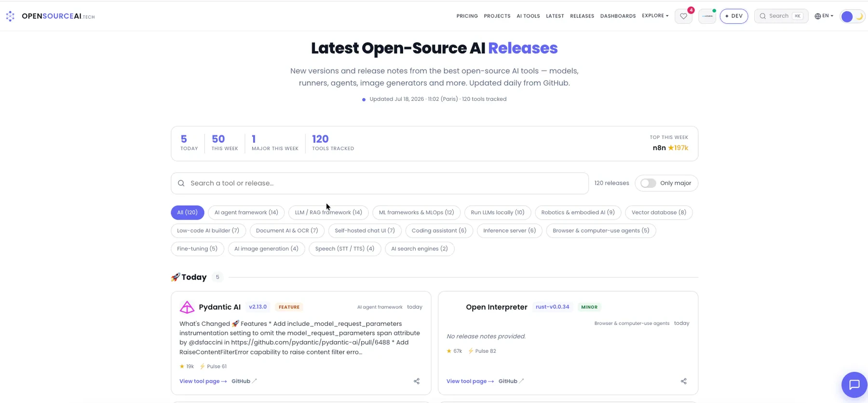Filter by ML frameworks & MLOps (12)

416,212
